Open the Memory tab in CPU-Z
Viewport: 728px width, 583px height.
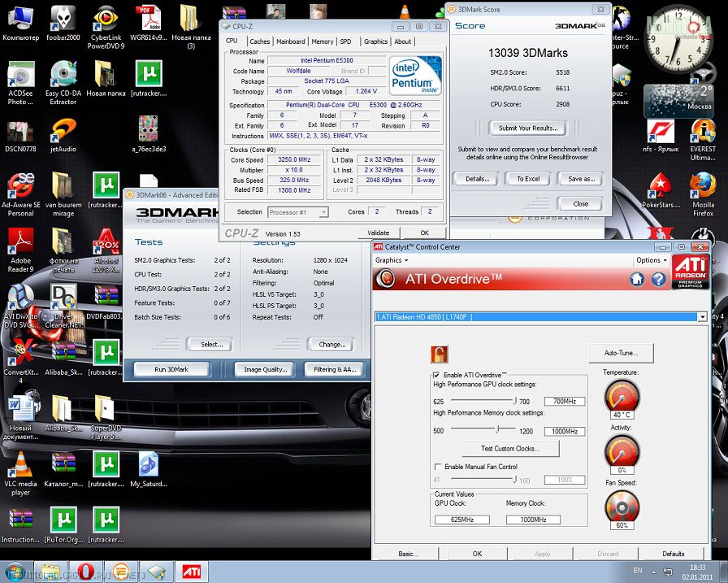[x=323, y=41]
